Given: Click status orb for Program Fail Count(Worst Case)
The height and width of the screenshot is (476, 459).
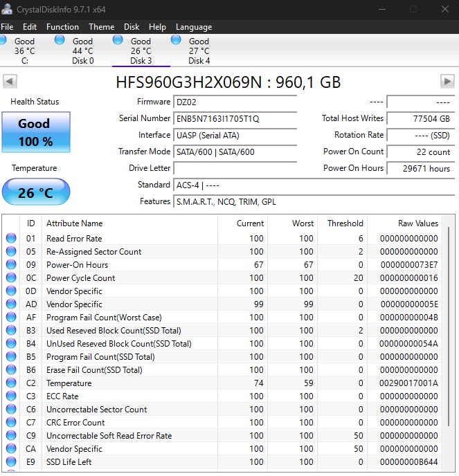Looking at the screenshot, I should 11,318.
